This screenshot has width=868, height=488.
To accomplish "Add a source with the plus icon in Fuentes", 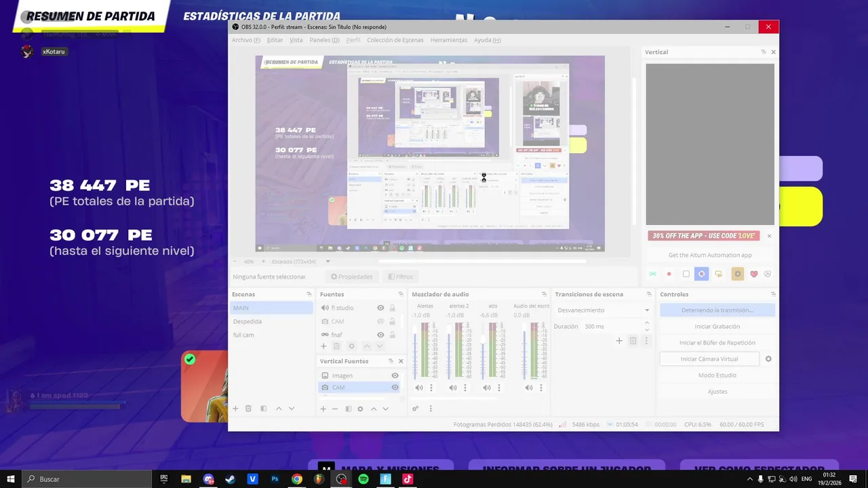I will 323,346.
